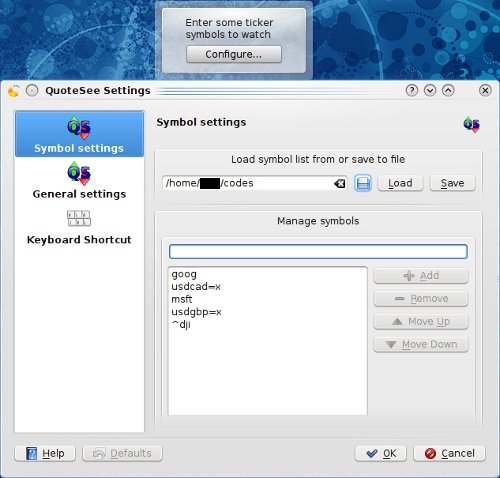
Task: Click the on-all-desktops titlebar circle icon
Action: coord(32,91)
